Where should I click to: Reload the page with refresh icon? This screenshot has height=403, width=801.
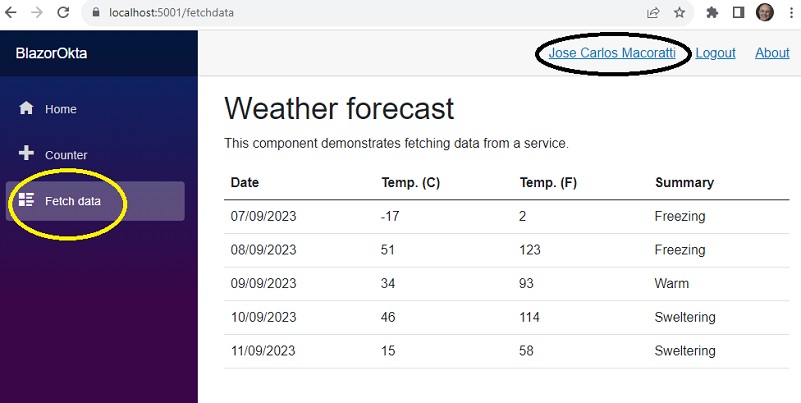63,13
